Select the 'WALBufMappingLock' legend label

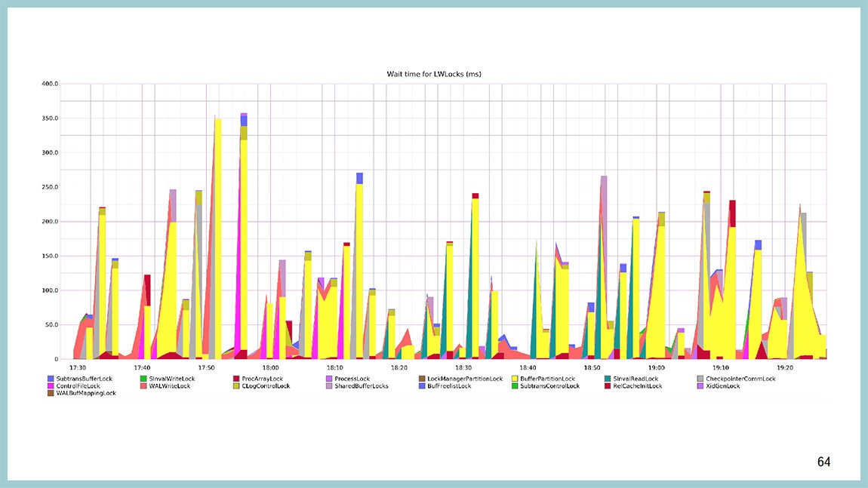click(x=86, y=394)
